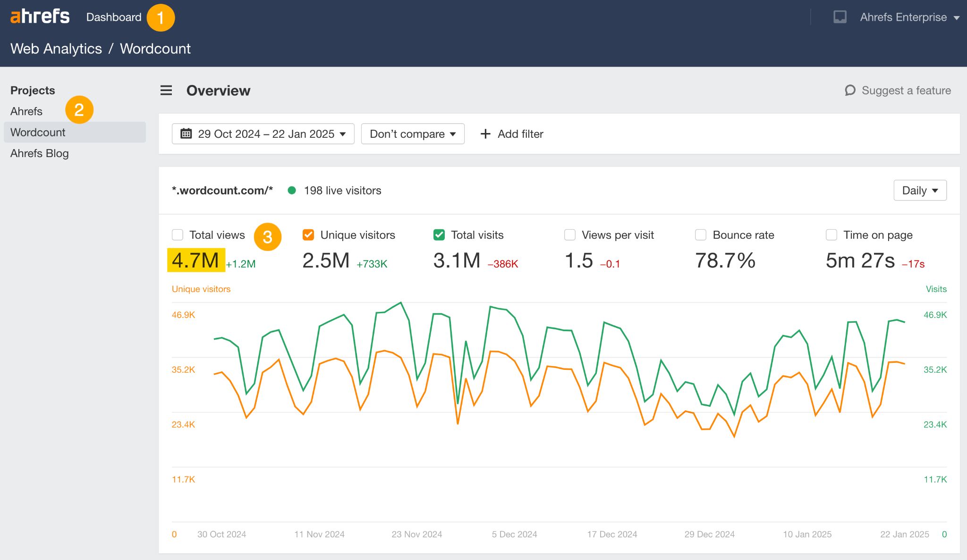The width and height of the screenshot is (967, 560).
Task: Click the speech bubble icon beside Suggest a feature
Action: tap(849, 90)
